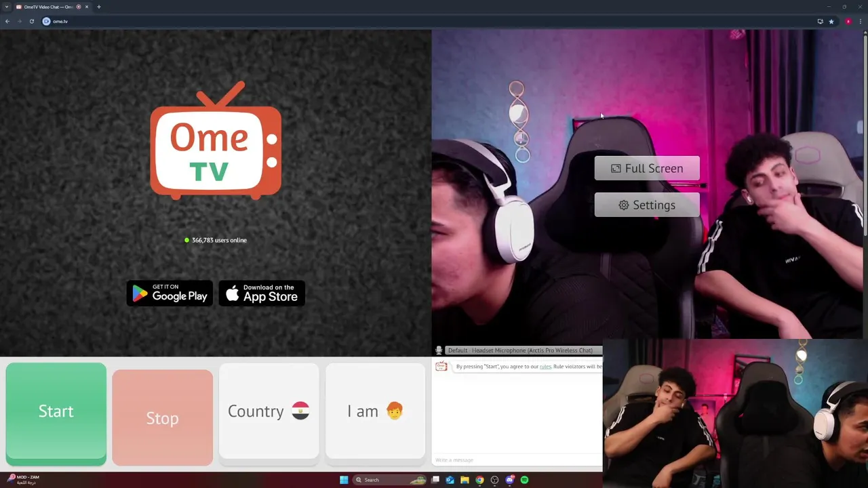Close the OmeTV Video Chat tab
This screenshot has width=868, height=488.
87,7
